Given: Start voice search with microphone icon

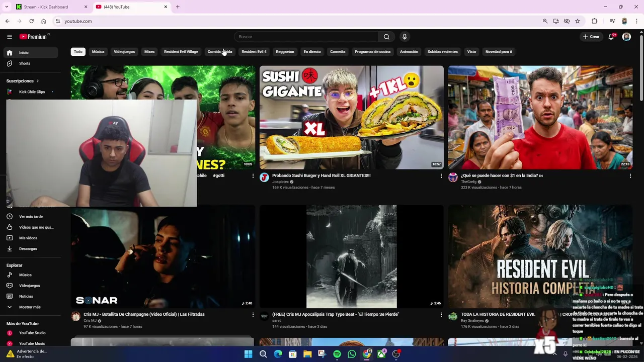Looking at the screenshot, I should (x=405, y=37).
